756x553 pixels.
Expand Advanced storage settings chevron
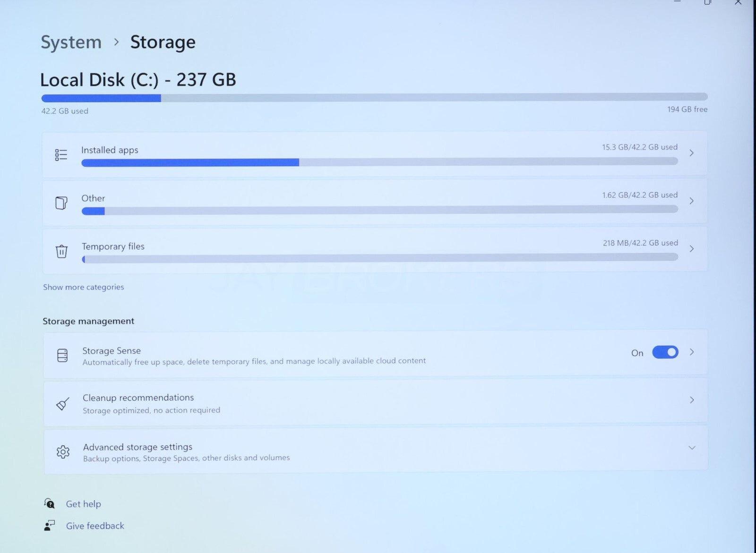(x=692, y=448)
